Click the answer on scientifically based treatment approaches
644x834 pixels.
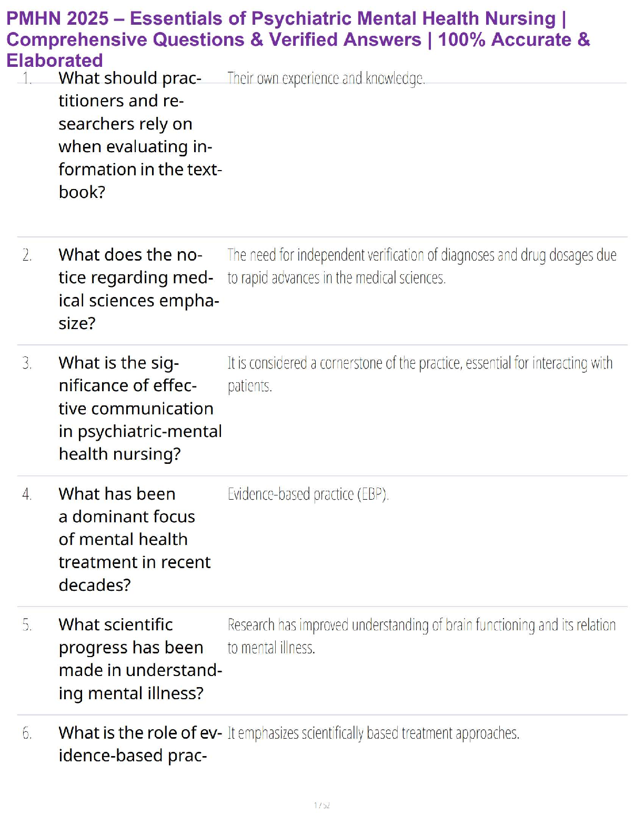[373, 733]
